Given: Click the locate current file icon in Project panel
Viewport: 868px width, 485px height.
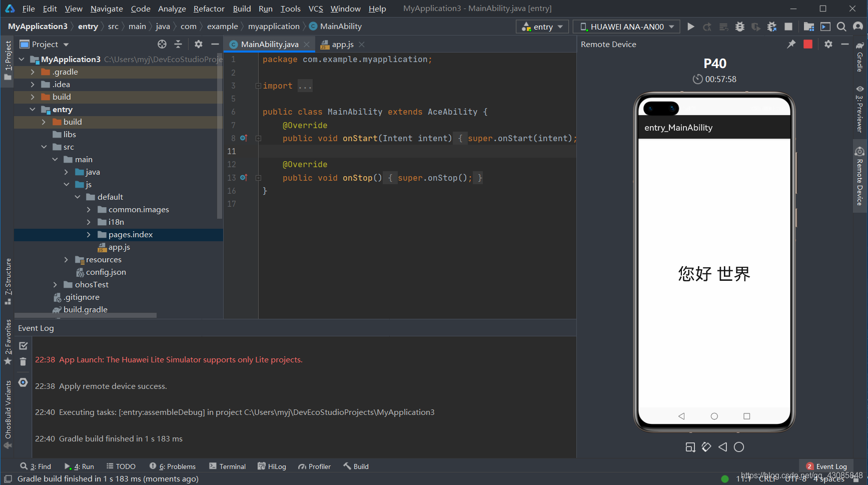Looking at the screenshot, I should [x=162, y=44].
